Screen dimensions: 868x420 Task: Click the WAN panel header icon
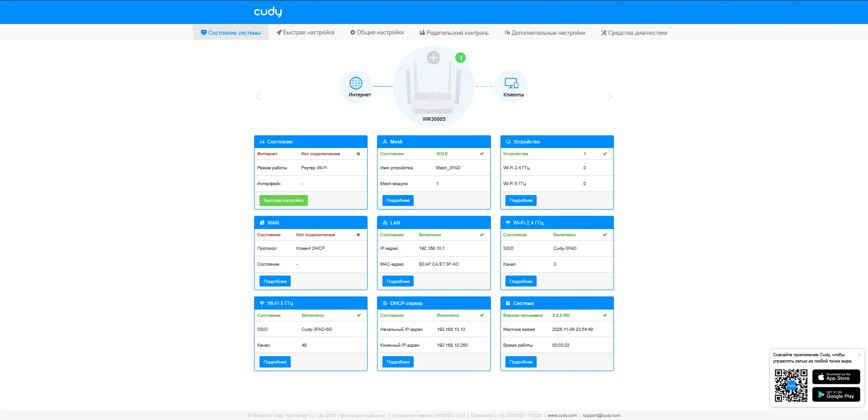click(x=262, y=222)
